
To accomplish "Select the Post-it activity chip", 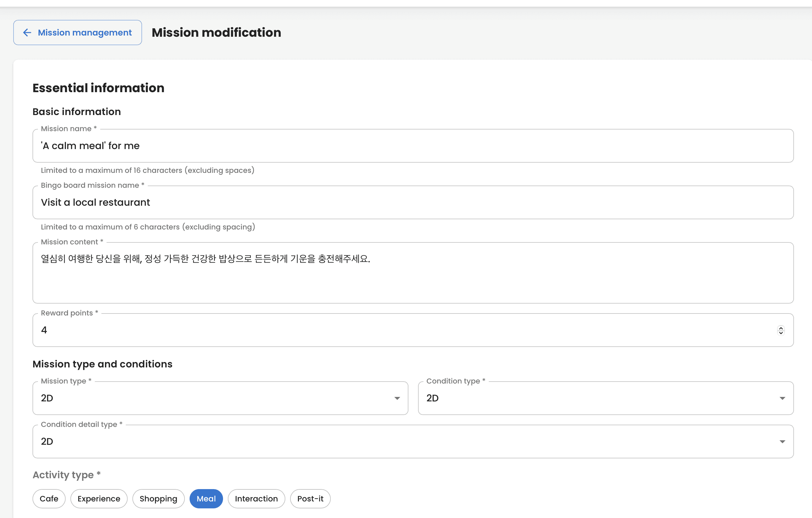I will pyautogui.click(x=310, y=498).
